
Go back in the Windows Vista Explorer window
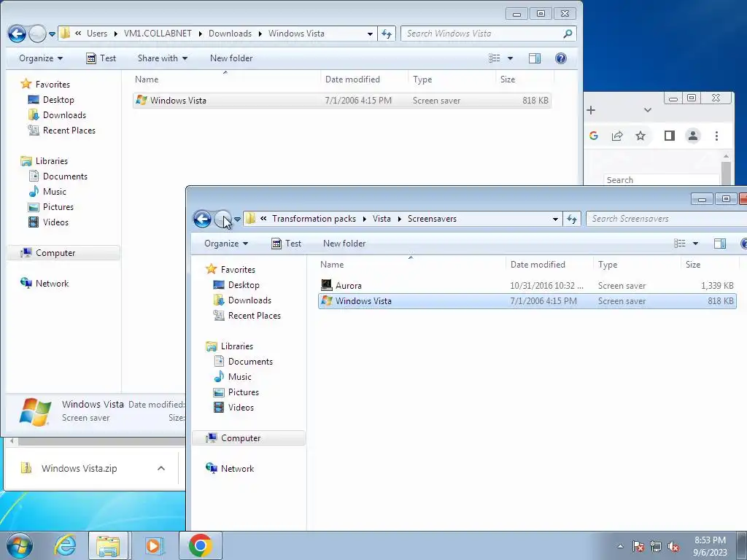pos(18,34)
